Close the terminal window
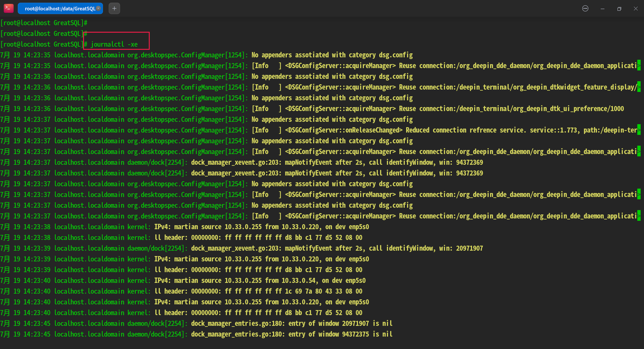 click(x=636, y=8)
